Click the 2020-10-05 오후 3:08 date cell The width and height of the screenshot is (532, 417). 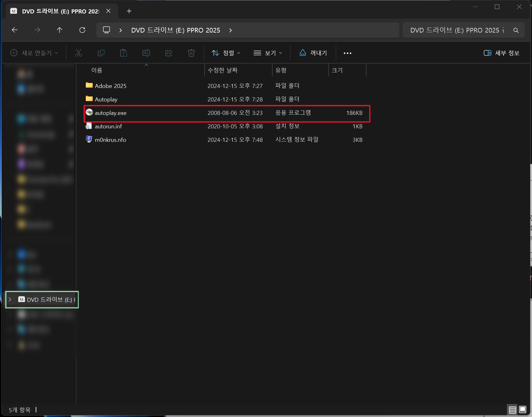pos(235,126)
